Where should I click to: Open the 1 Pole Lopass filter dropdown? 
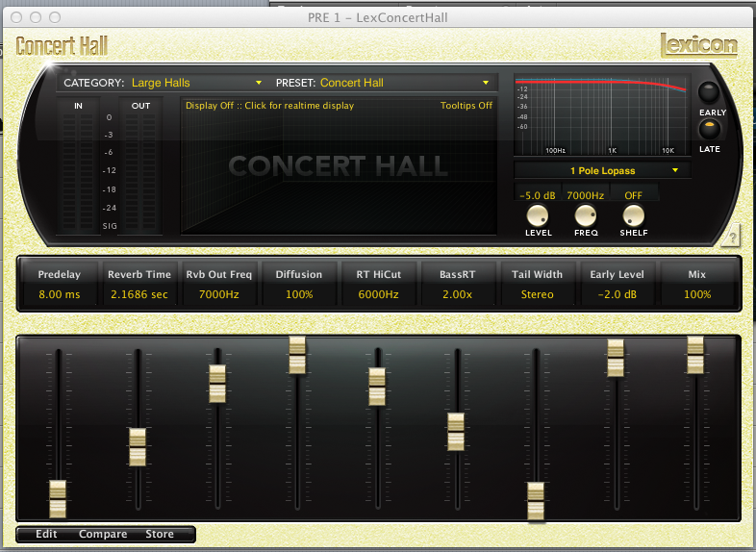click(x=602, y=170)
